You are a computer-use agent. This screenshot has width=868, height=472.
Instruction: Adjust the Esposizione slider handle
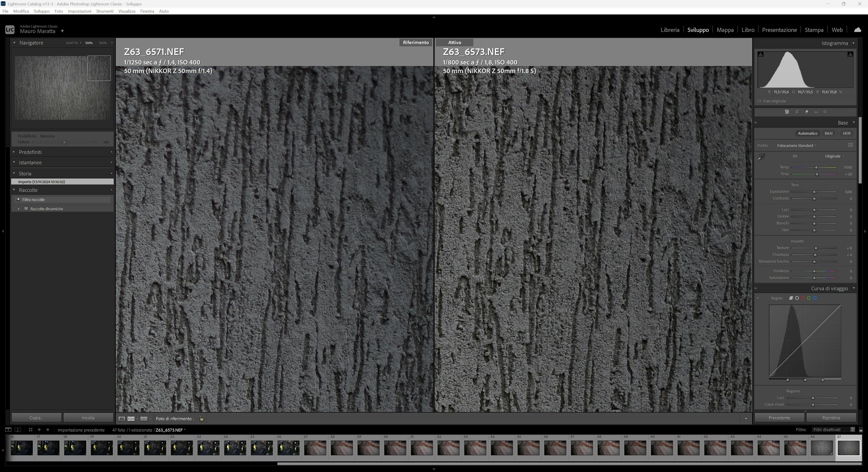[814, 192]
